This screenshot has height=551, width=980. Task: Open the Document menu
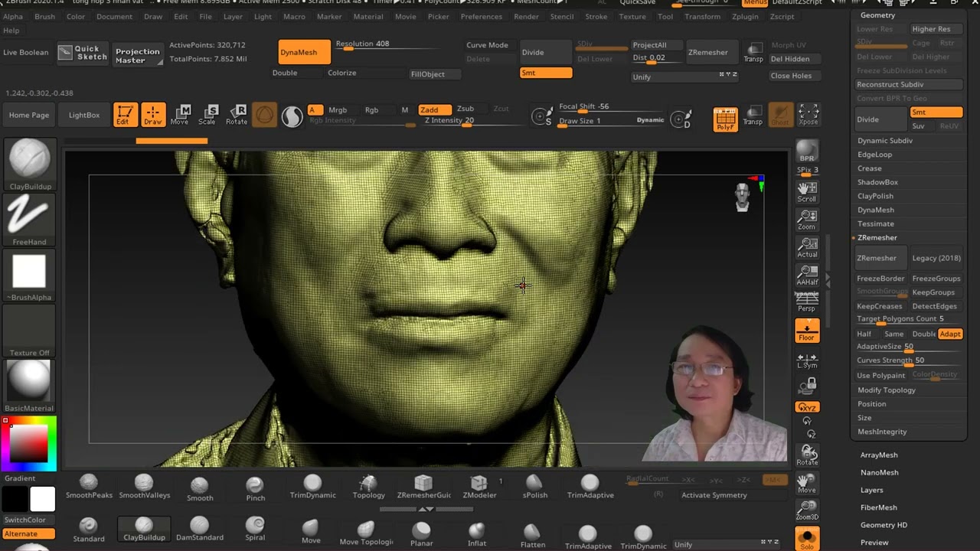pyautogui.click(x=114, y=17)
